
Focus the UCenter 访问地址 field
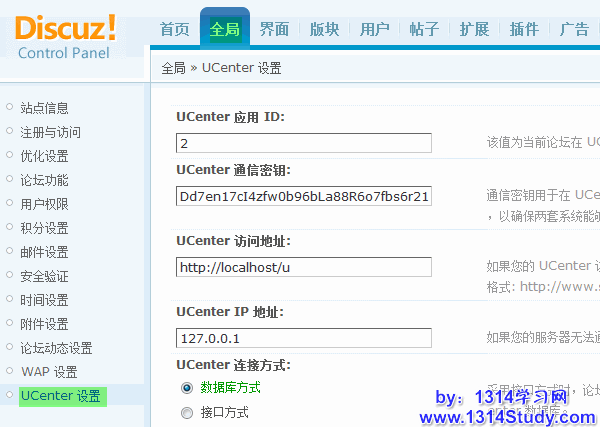(x=303, y=267)
